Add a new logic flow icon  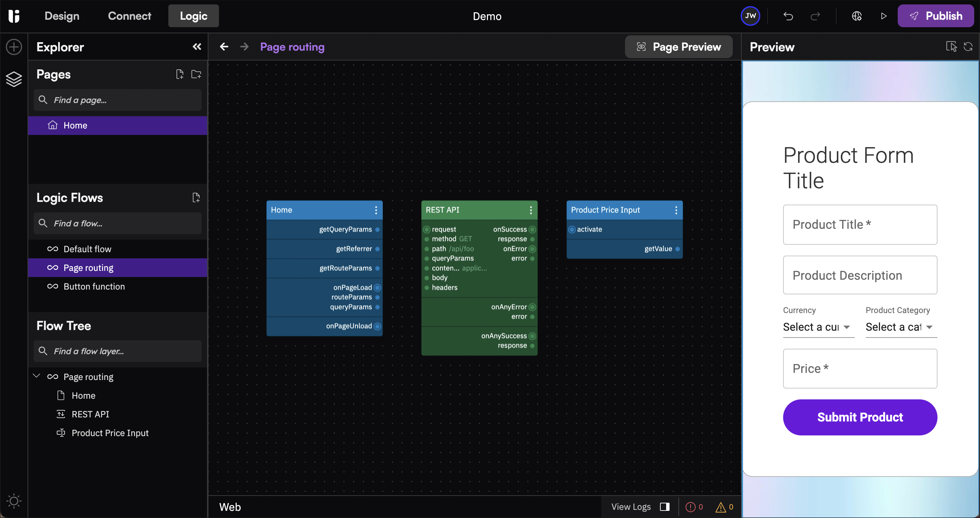[196, 197]
